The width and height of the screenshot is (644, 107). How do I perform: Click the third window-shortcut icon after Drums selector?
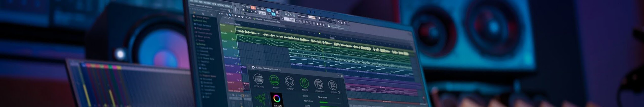pos(307,22)
